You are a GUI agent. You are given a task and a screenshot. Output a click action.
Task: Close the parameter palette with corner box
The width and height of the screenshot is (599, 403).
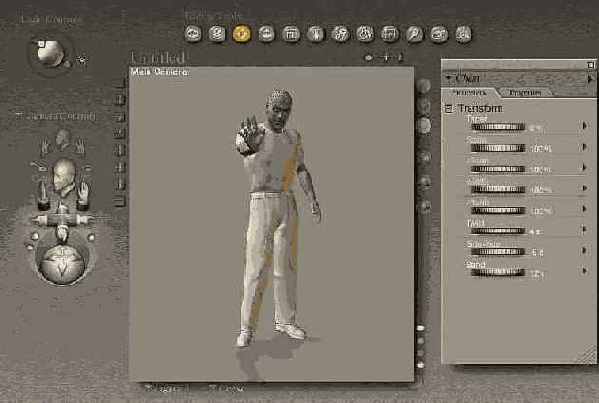click(x=591, y=65)
